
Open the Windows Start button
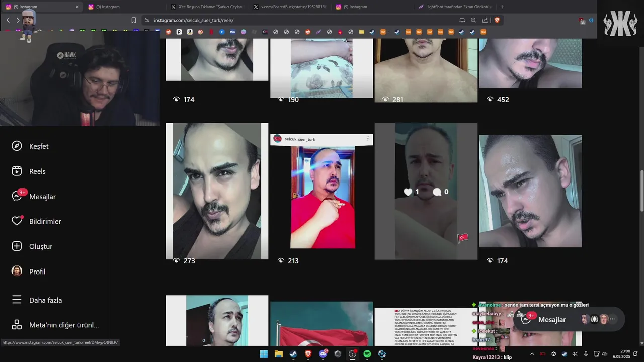(264, 354)
